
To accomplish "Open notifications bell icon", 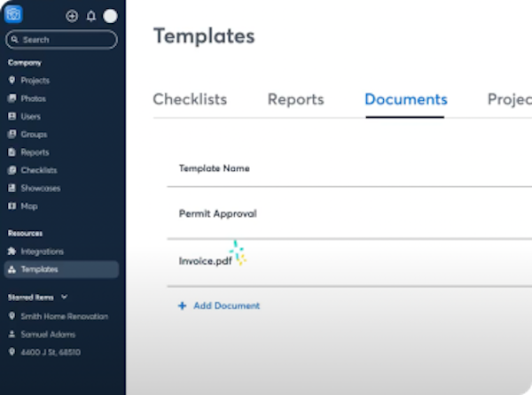I will [90, 17].
